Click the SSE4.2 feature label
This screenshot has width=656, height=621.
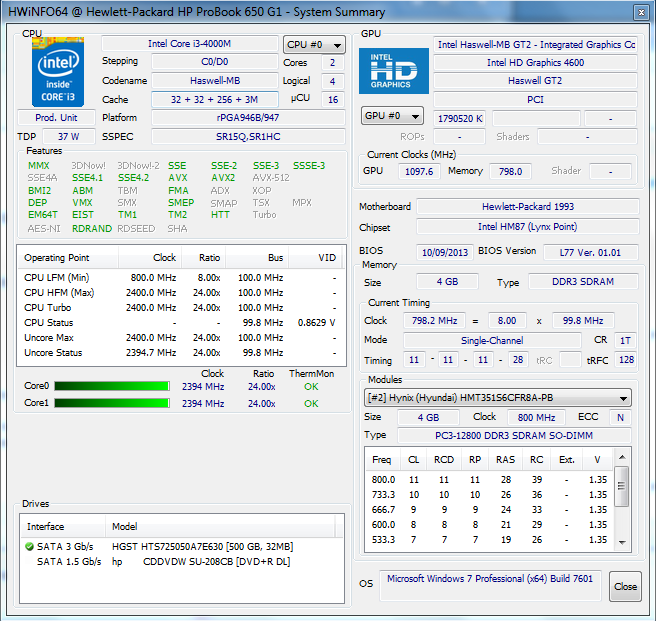click(133, 178)
